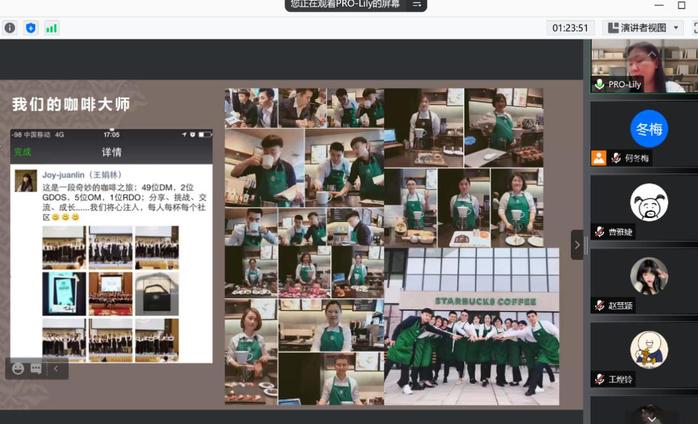698x424 pixels.
Task: Show more participants with the bottom down chevron
Action: pyautogui.click(x=652, y=420)
